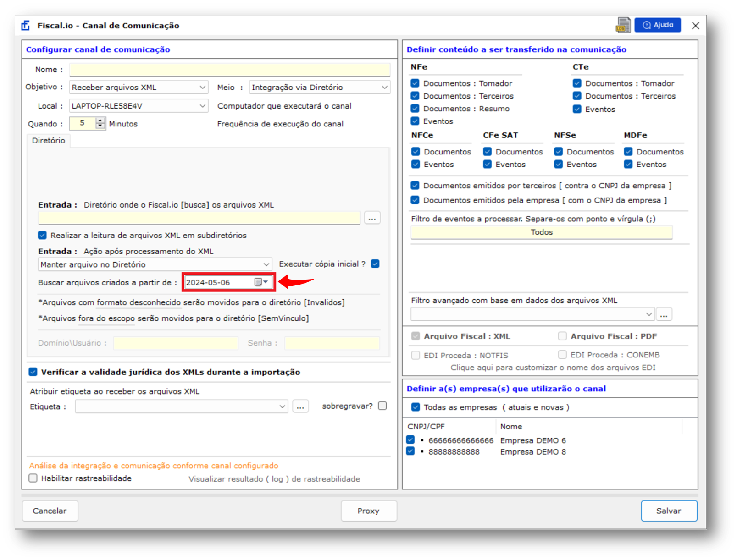Screen dimensions: 737x560
Task: Toggle NFe Eventos checkbox
Action: 415,121
